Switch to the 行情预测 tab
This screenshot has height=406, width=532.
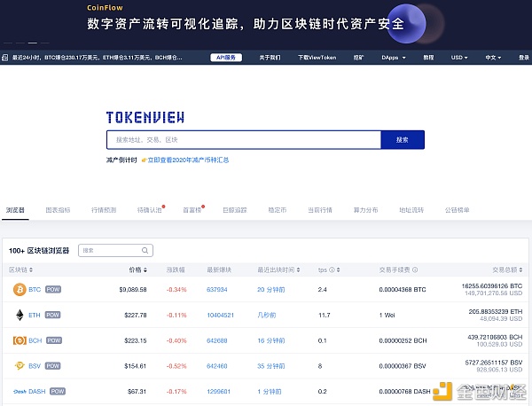(104, 210)
